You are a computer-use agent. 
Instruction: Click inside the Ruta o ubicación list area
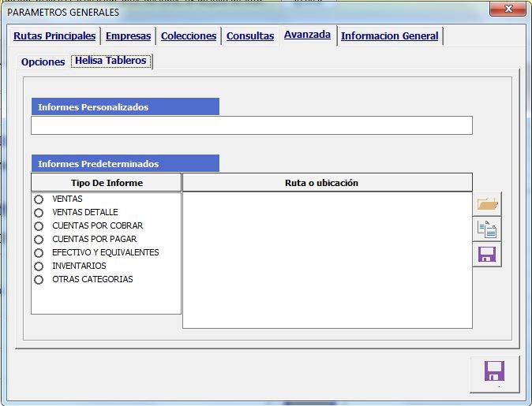point(327,259)
